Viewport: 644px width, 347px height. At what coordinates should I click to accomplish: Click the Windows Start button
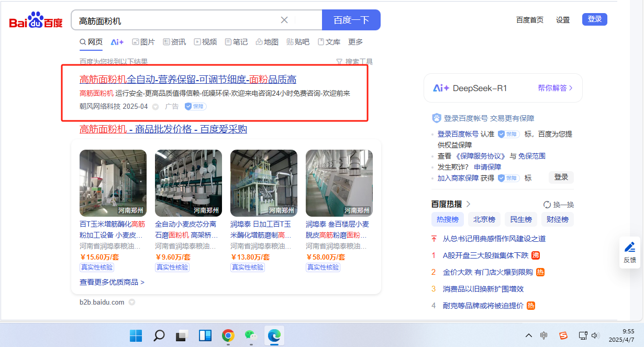136,335
